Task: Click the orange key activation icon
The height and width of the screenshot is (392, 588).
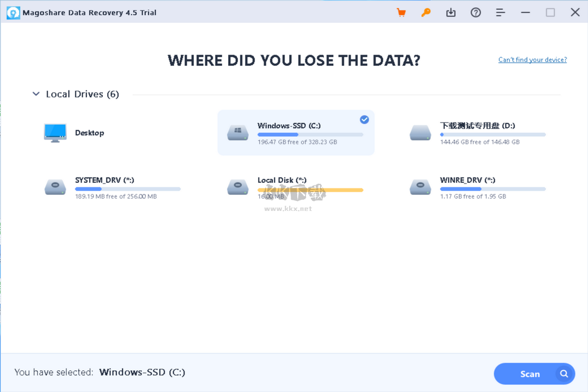Action: (x=426, y=13)
